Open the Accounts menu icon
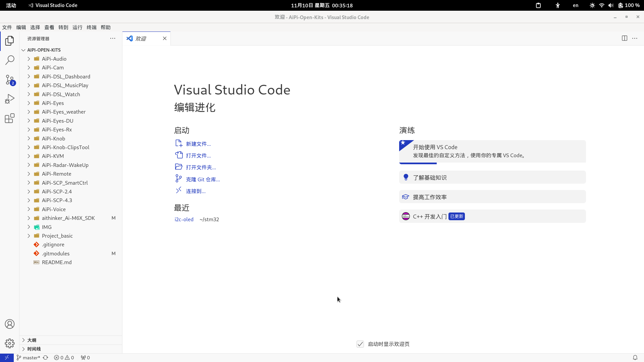Screen dimensions: 644x362 (x=10, y=324)
